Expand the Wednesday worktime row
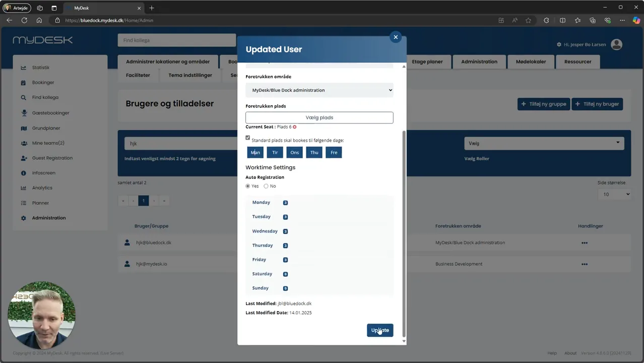Screen dimensions: 644x363 click(x=319, y=231)
